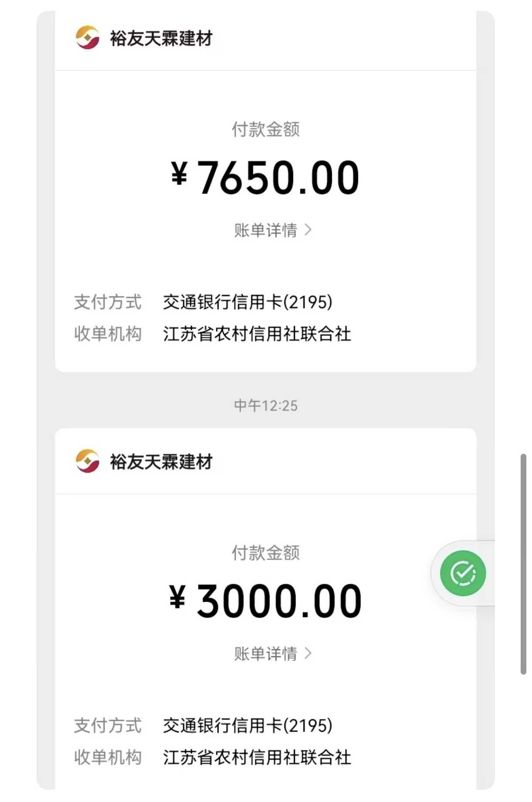
Task: Select the ¥3000.00 payment amount
Action: [265, 601]
